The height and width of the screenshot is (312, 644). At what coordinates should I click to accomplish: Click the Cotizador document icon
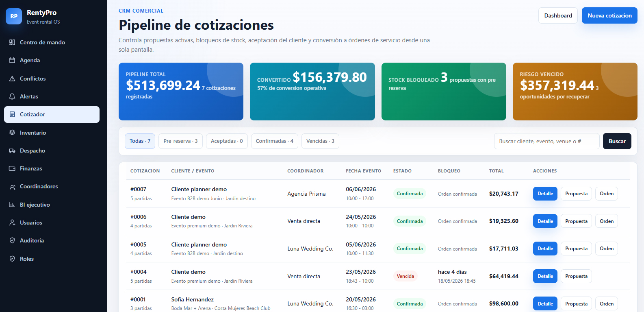tap(12, 114)
